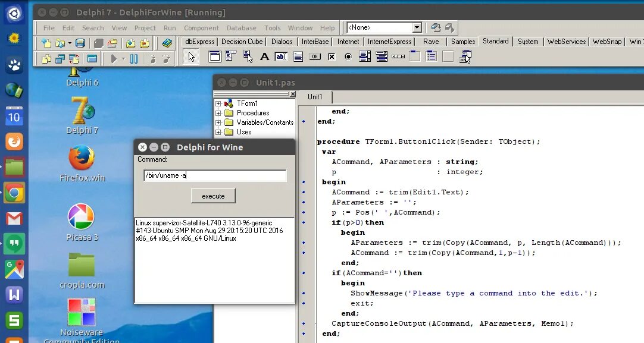
Task: Click the View Form toolbar icon
Action: click(60, 59)
